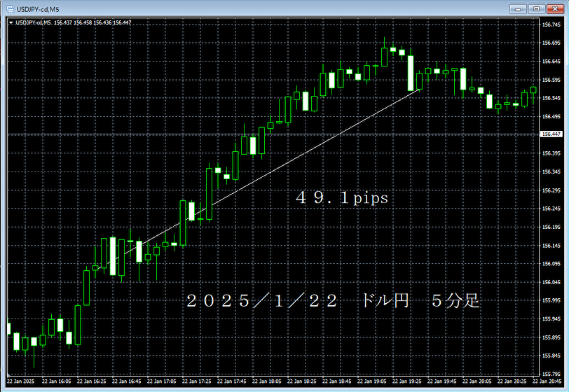Click the 155.945 price scale label
This screenshot has height=392, width=569.
point(551,319)
